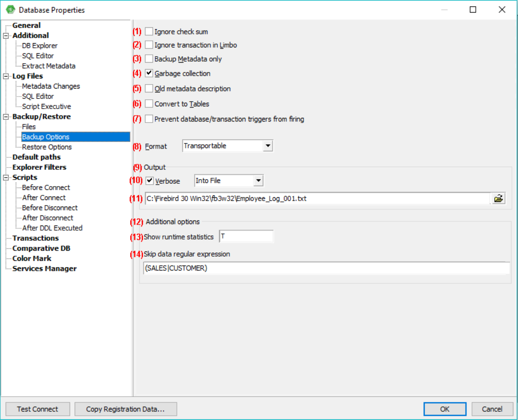This screenshot has width=518, height=420.
Task: Maximize the Database Properties window
Action: pos(473,10)
